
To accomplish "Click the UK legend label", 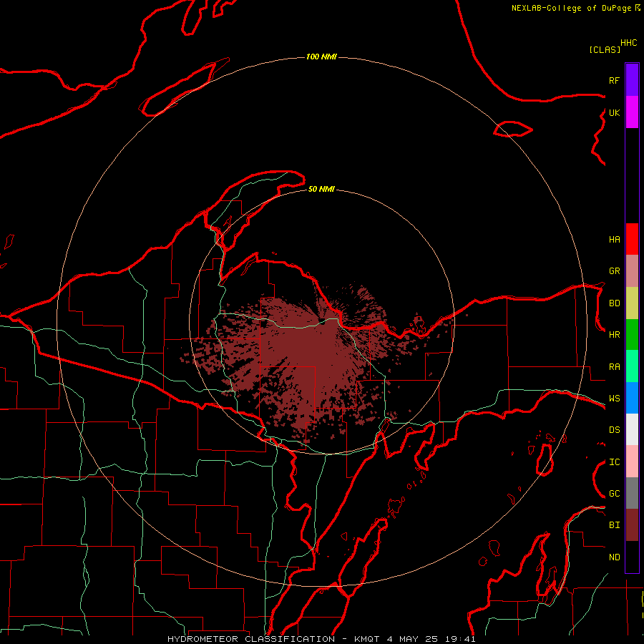I will [x=614, y=112].
